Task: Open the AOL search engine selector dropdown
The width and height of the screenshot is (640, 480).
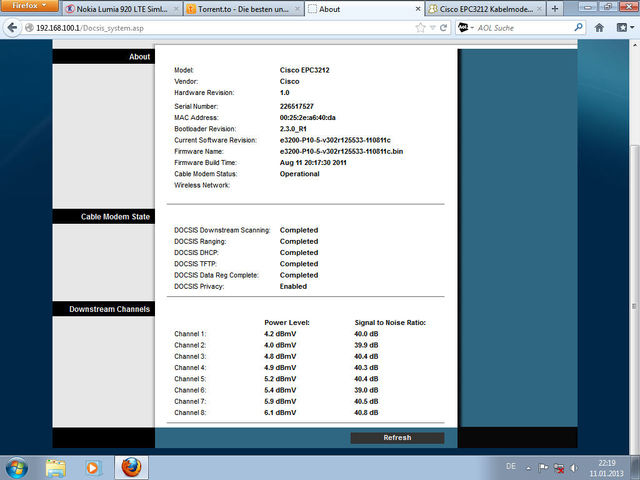Action: coord(469,28)
